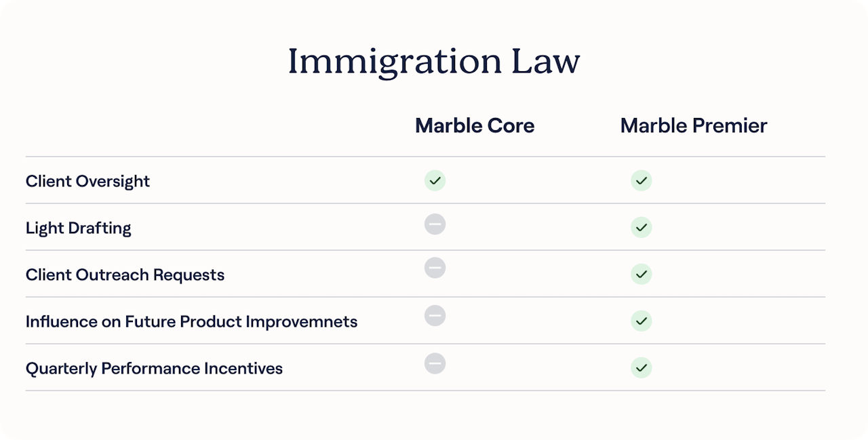Viewport: 868px width, 440px height.
Task: Click the Influence on Future Product Improvemnets label
Action: tap(191, 321)
